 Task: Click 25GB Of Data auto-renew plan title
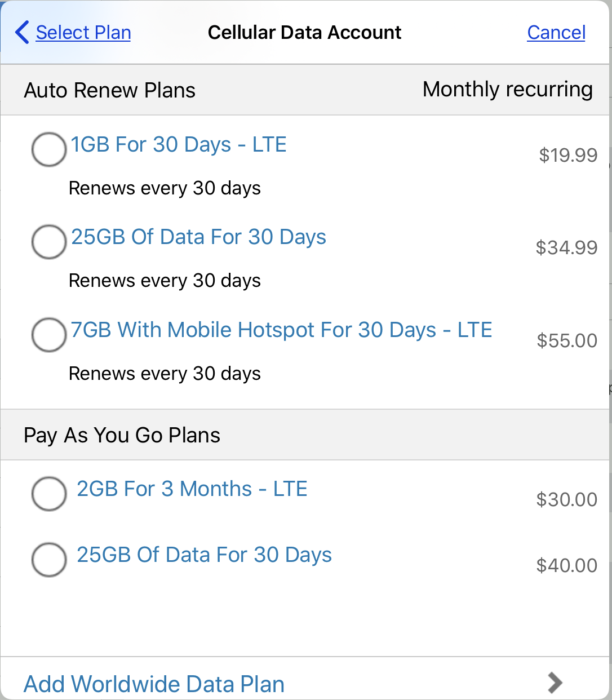click(x=198, y=237)
